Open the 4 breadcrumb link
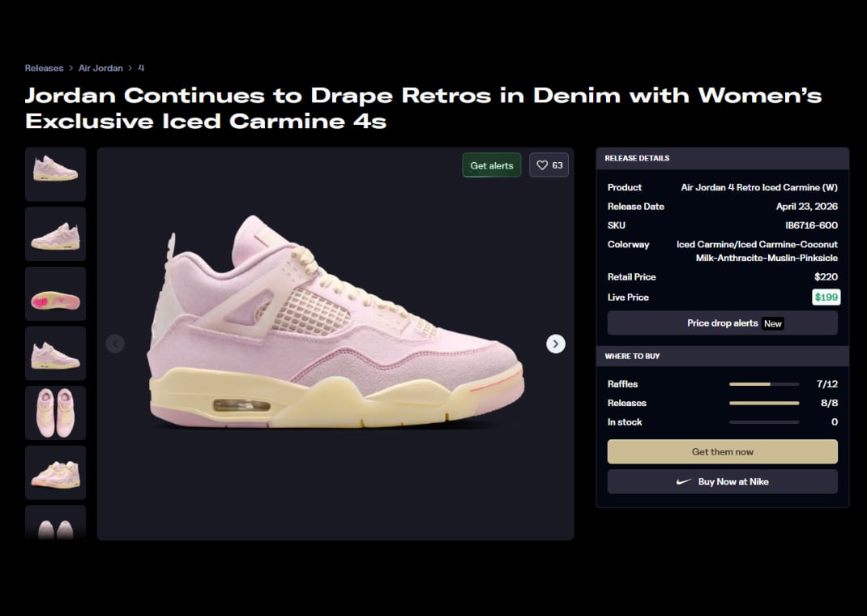Screen dimensions: 867x616 click(x=141, y=68)
